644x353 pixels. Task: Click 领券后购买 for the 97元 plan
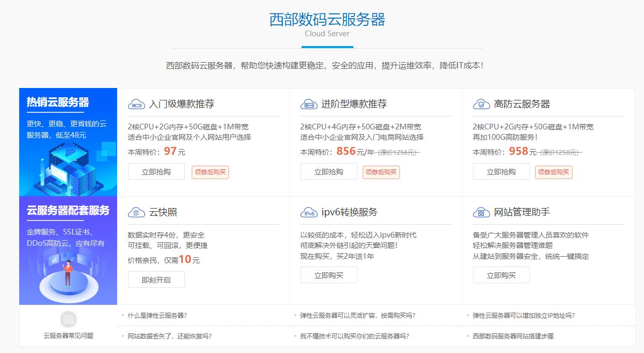pyautogui.click(x=210, y=172)
